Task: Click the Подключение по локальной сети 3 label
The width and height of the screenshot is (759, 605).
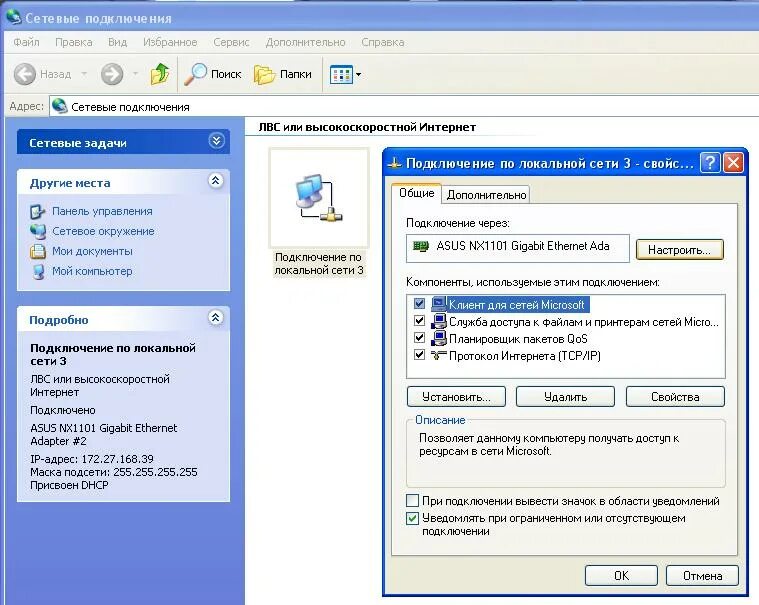Action: (x=319, y=264)
